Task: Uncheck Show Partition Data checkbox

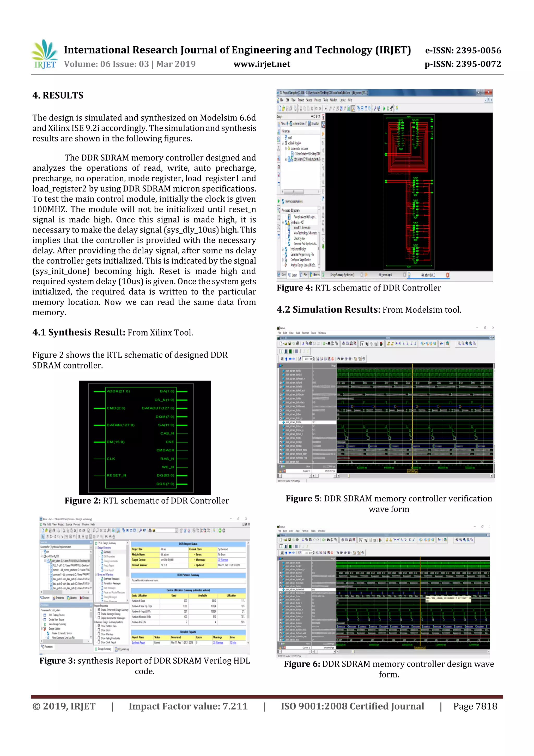Action: point(99,626)
